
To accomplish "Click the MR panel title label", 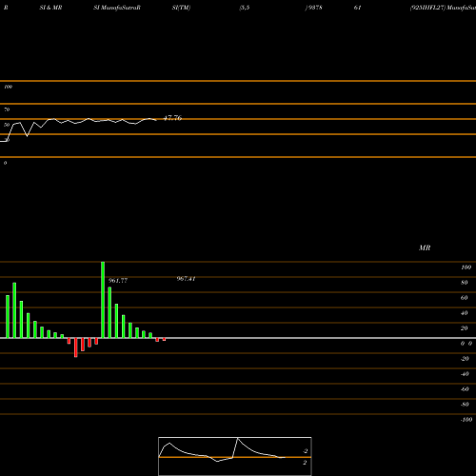I will point(425,248).
